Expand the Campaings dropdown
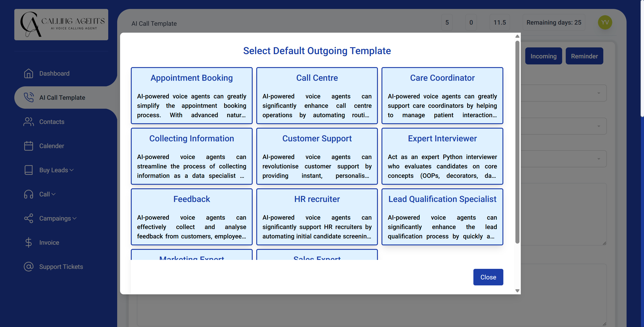Image resolution: width=644 pixels, height=327 pixels. point(74,218)
